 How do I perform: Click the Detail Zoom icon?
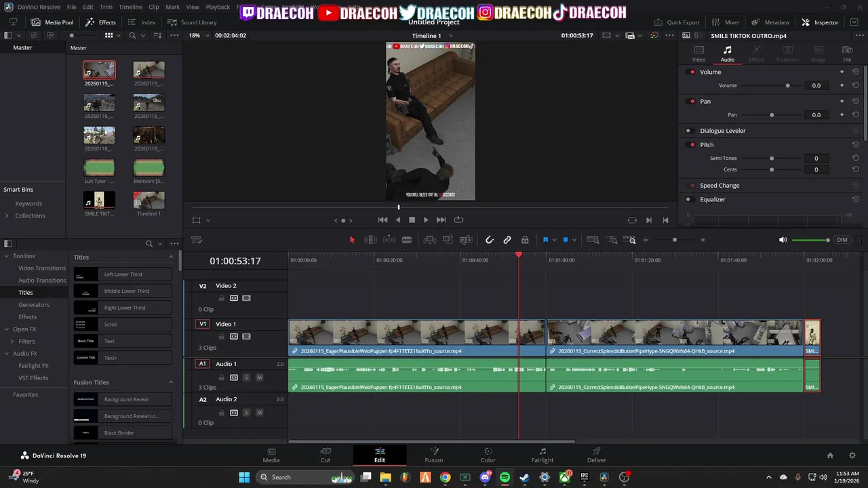click(612, 240)
